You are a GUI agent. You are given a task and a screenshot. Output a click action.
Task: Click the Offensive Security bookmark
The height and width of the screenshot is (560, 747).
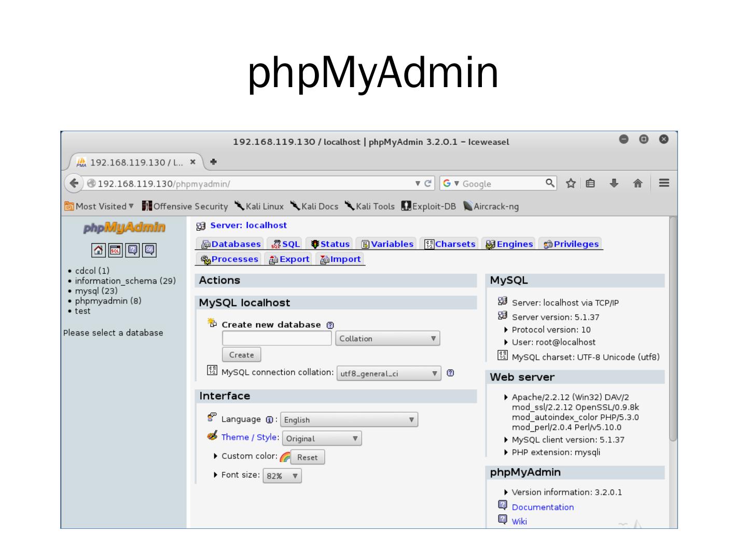point(185,206)
